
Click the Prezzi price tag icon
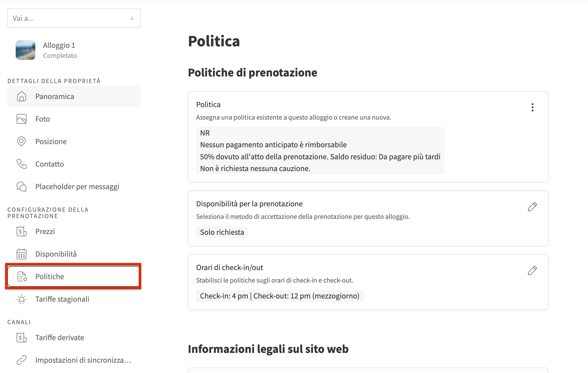pos(22,231)
